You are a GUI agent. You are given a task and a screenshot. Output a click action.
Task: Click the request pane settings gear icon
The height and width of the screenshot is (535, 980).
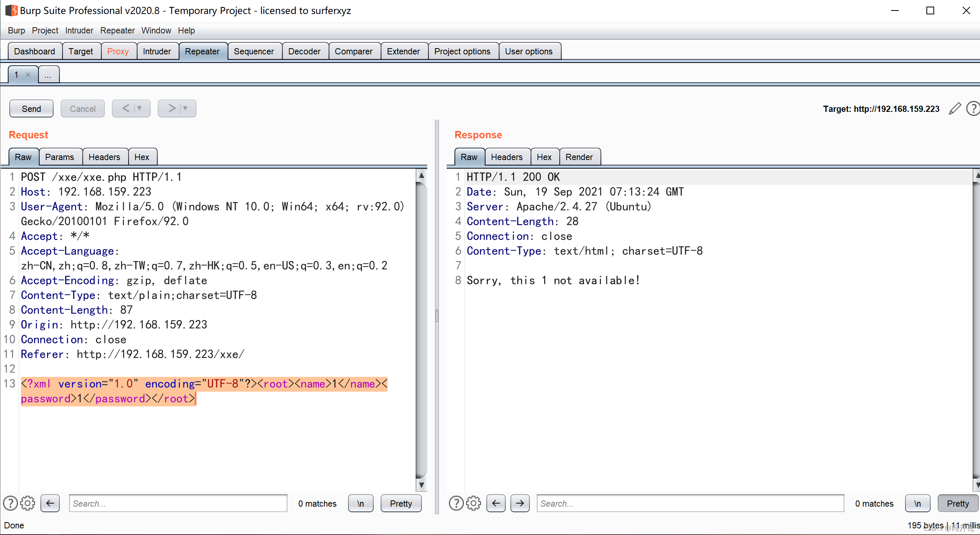[28, 503]
